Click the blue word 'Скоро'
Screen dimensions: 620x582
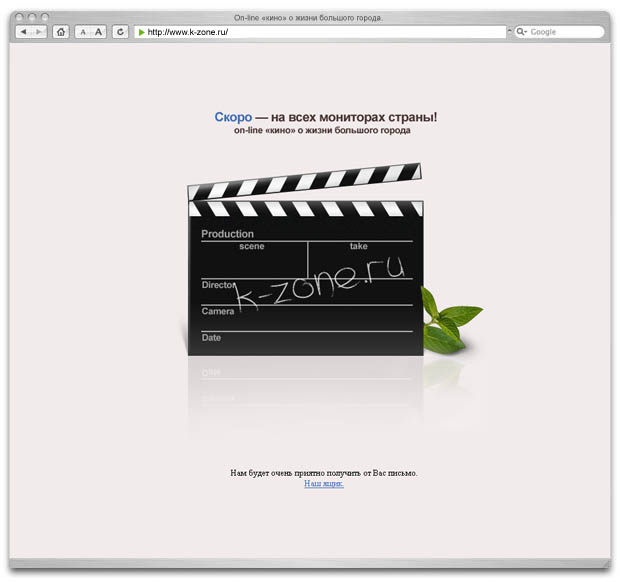tap(233, 117)
